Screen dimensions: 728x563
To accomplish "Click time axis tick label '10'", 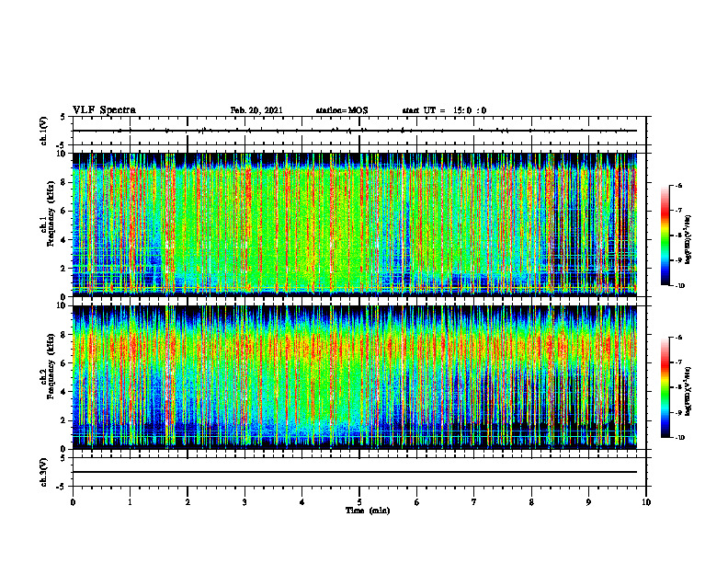I will click(x=646, y=502).
